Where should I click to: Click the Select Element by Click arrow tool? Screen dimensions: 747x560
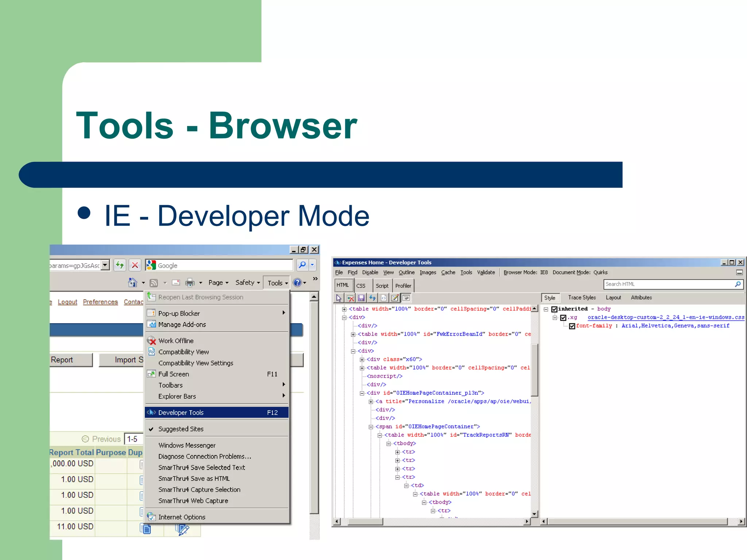[339, 298]
